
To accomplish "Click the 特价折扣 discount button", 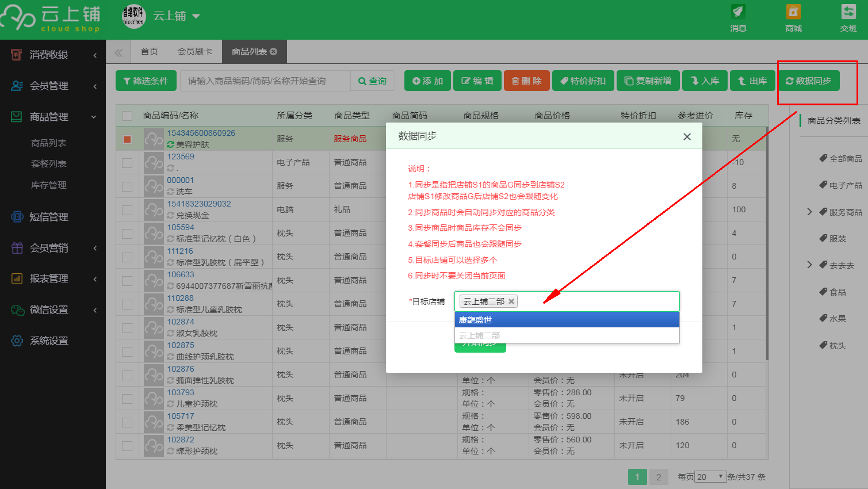I will click(x=583, y=81).
